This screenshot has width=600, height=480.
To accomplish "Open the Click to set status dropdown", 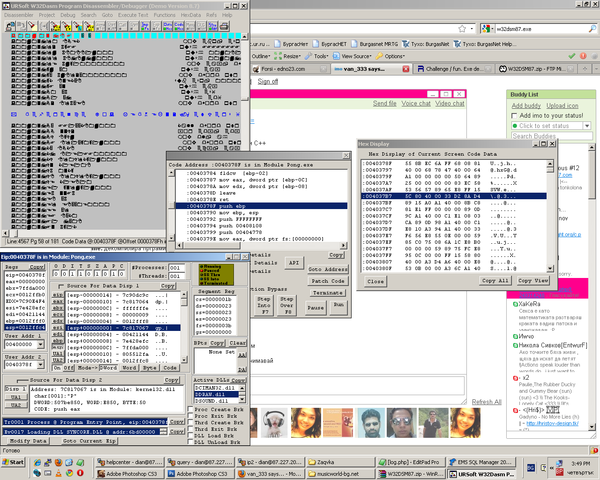I will pyautogui.click(x=587, y=126).
